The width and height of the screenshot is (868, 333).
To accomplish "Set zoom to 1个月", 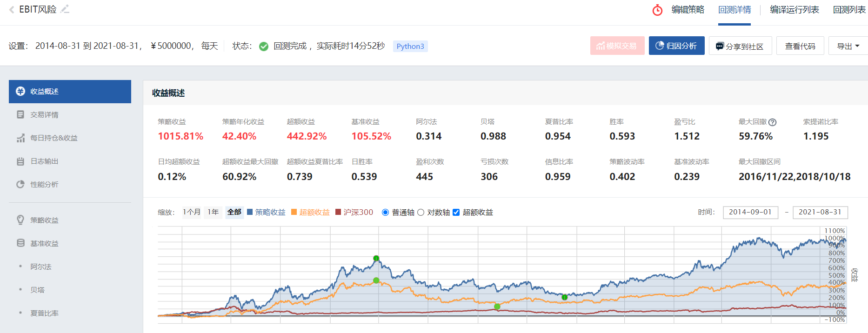I will click(x=192, y=212).
